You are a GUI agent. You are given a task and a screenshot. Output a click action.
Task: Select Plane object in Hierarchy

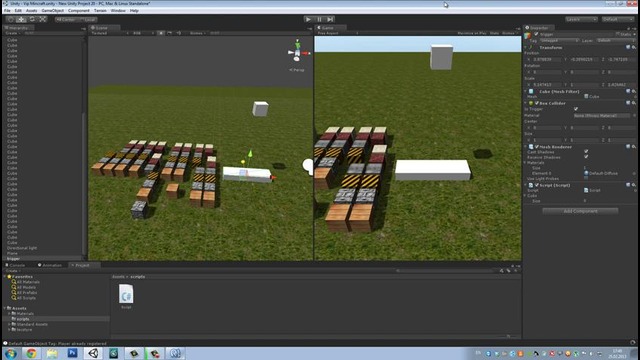point(12,253)
